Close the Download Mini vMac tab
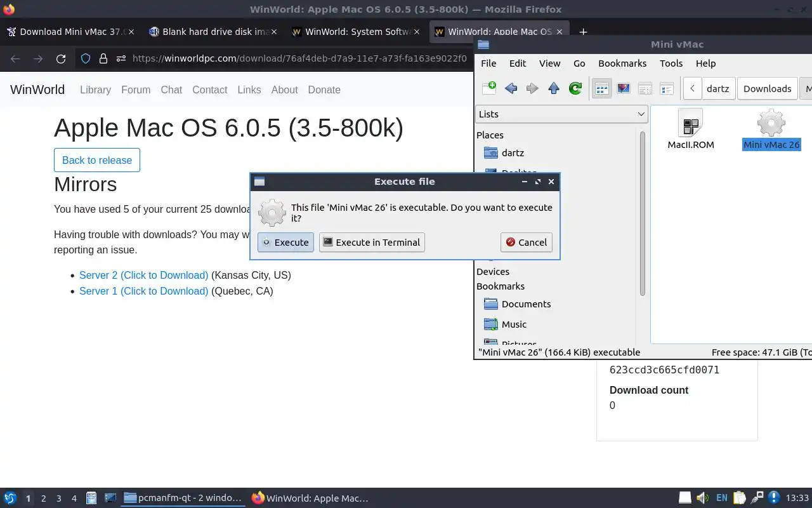Viewport: 812px width, 508px height. coord(131,32)
